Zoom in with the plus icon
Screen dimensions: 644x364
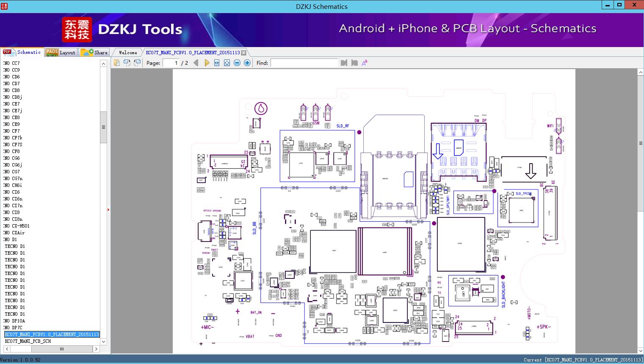[x=247, y=63]
